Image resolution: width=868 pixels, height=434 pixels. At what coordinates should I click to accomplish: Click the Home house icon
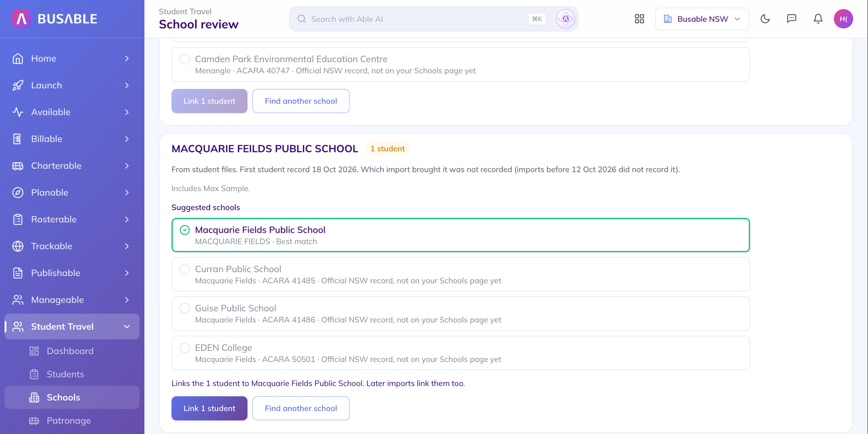(x=18, y=59)
